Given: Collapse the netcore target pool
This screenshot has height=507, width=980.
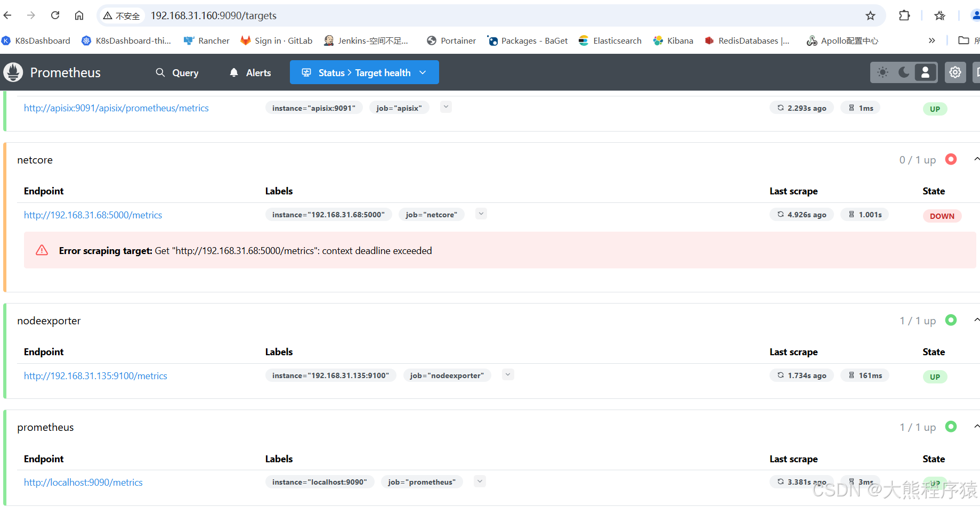Looking at the screenshot, I should 976,159.
